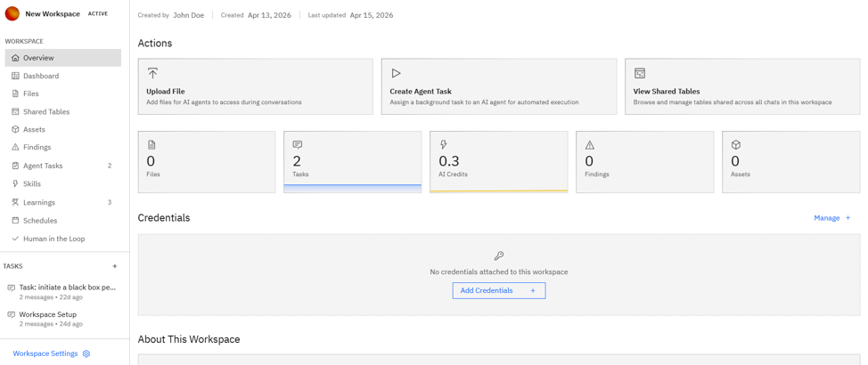Click the New Workspace title text
Image resolution: width=868 pixels, height=365 pixels.
pos(53,14)
